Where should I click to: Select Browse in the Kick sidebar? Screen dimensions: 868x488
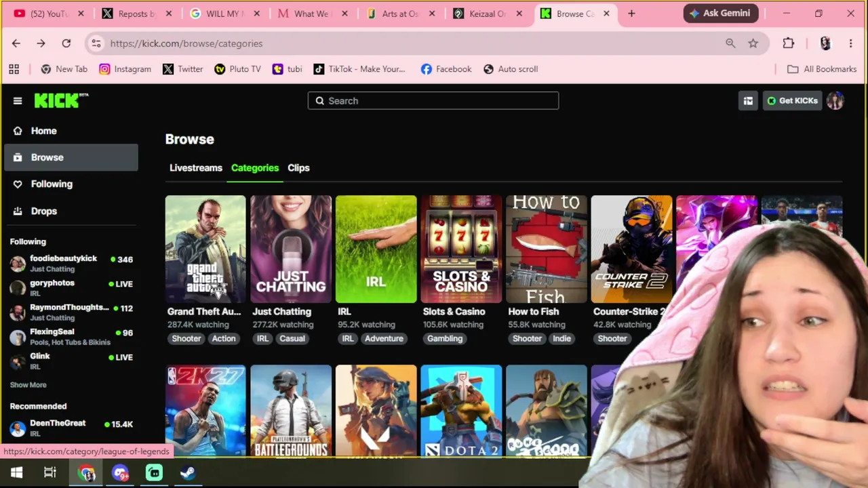pos(71,157)
